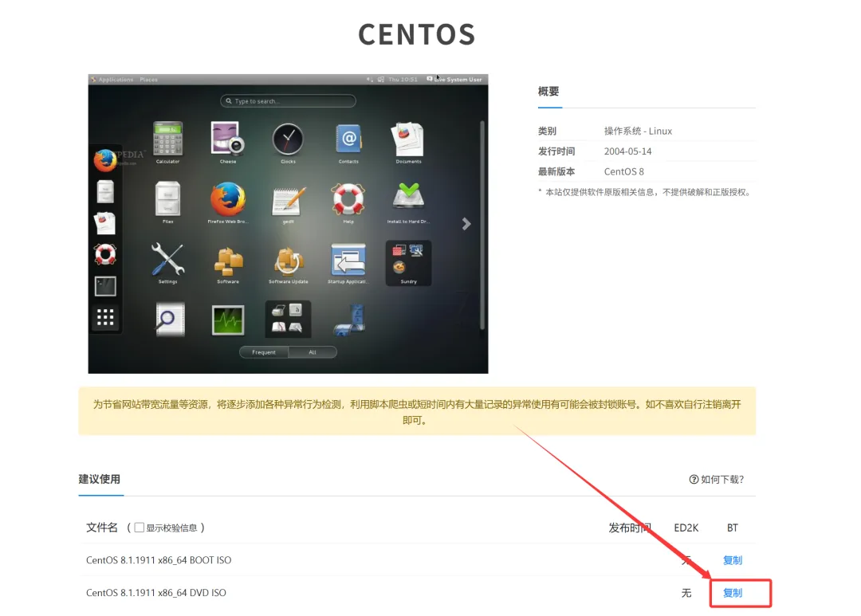Tick the 显示校验信息 checkbox

pos(140,527)
